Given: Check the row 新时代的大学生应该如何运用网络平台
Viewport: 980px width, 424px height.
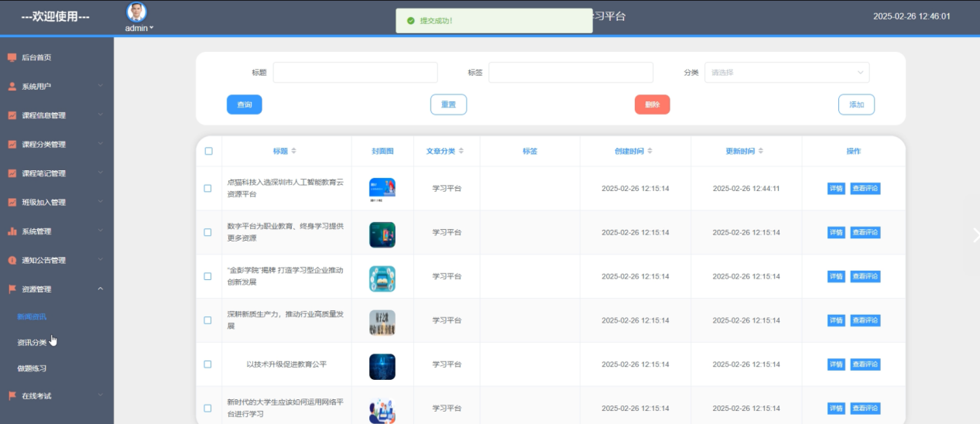Looking at the screenshot, I should point(207,409).
